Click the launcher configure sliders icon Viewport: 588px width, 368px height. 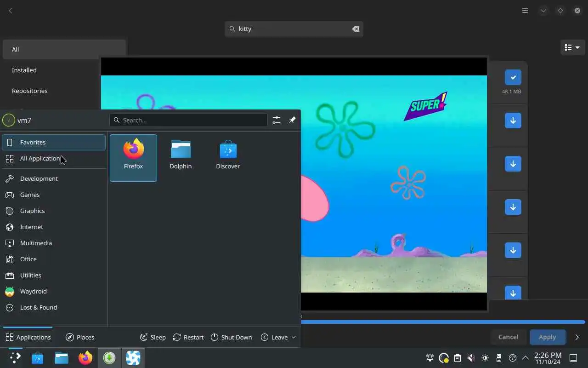tap(276, 120)
